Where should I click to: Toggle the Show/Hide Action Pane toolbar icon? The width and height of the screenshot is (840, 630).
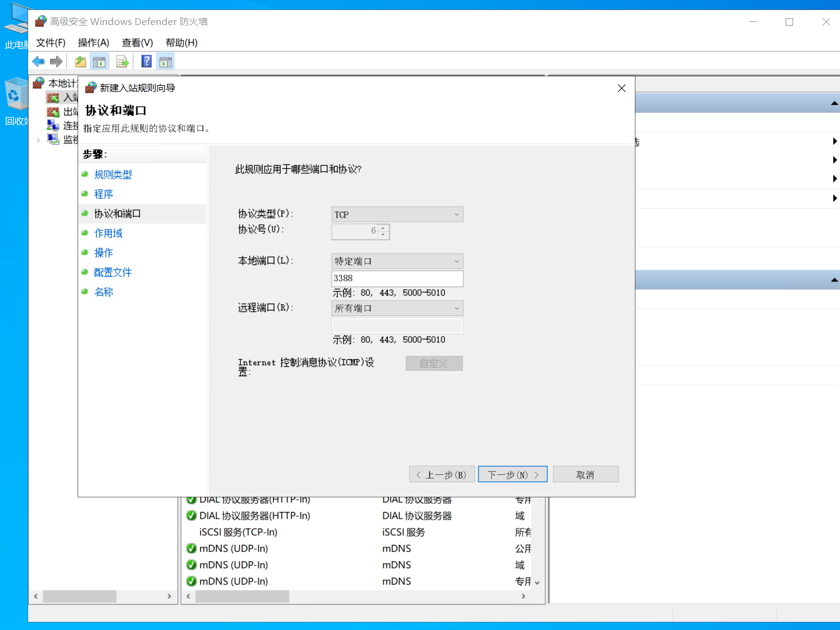point(165,61)
